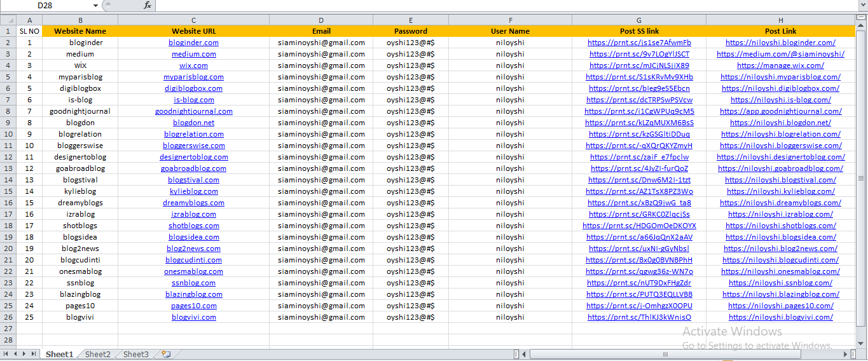Select row 14 header
868x361 pixels.
coord(8,180)
